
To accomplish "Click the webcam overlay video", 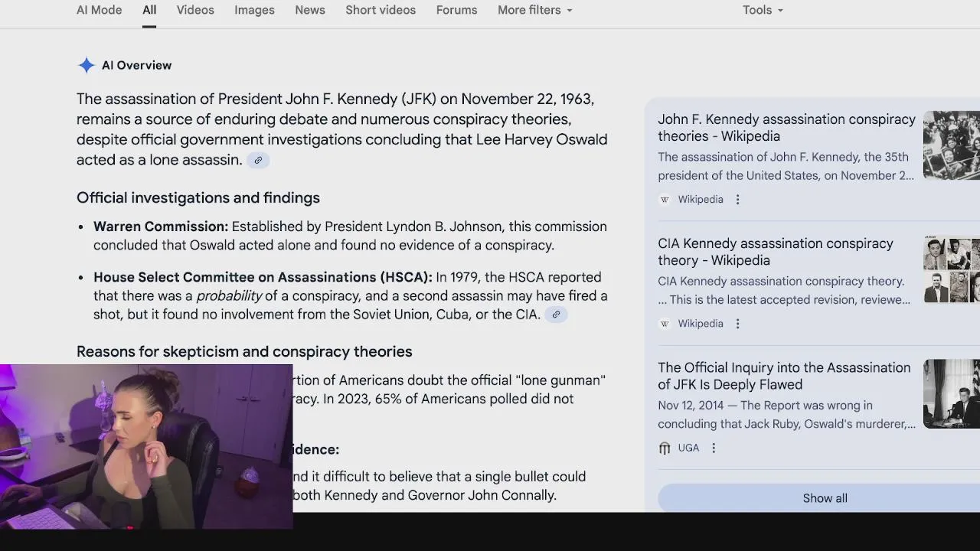I will 146,447.
